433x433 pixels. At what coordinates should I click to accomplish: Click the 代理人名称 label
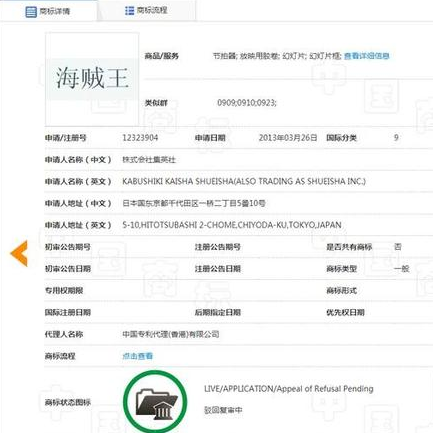click(64, 334)
